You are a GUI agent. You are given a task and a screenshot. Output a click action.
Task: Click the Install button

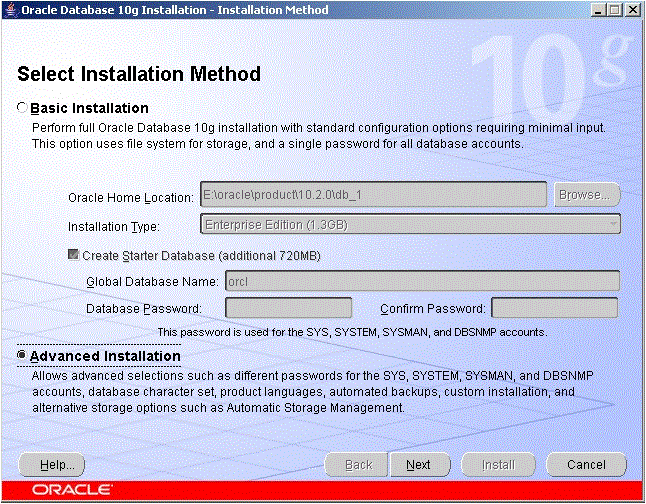tap(498, 464)
